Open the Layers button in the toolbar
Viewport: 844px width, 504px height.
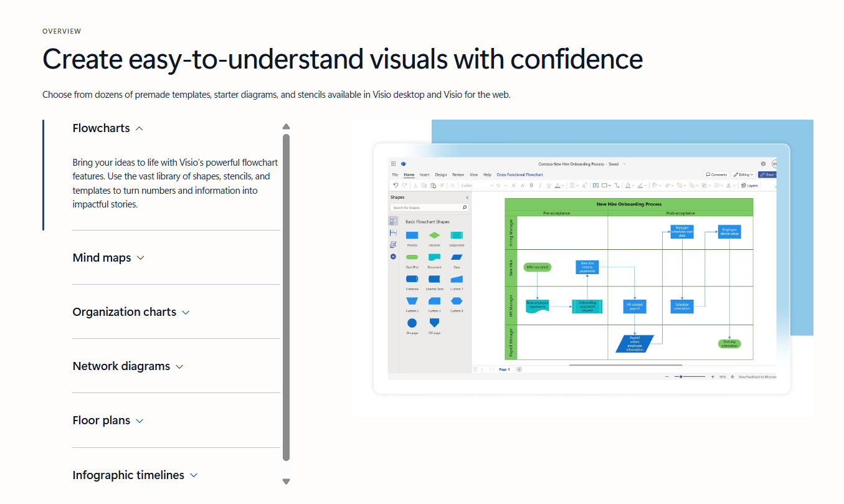click(749, 185)
